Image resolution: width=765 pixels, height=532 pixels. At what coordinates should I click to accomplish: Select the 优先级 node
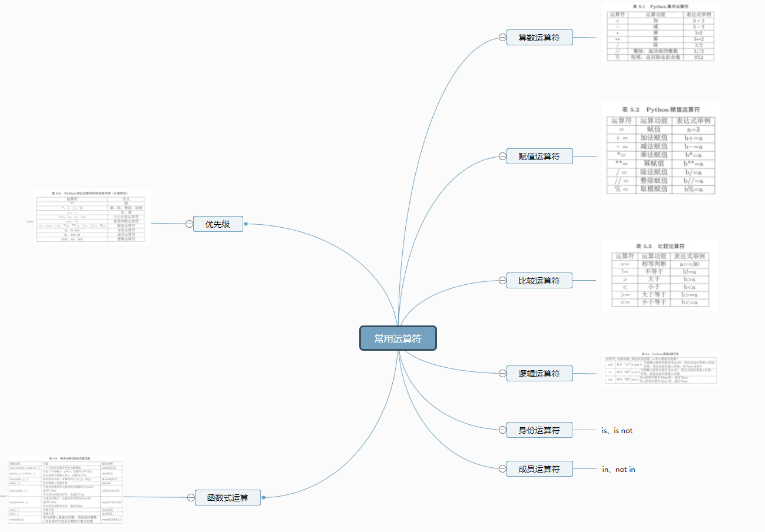tap(218, 224)
